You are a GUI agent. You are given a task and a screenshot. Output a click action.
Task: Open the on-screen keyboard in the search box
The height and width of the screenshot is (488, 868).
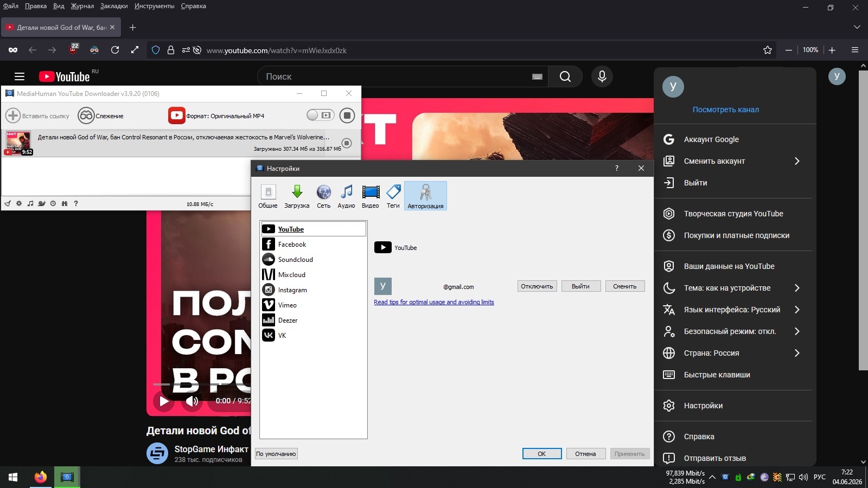[537, 76]
